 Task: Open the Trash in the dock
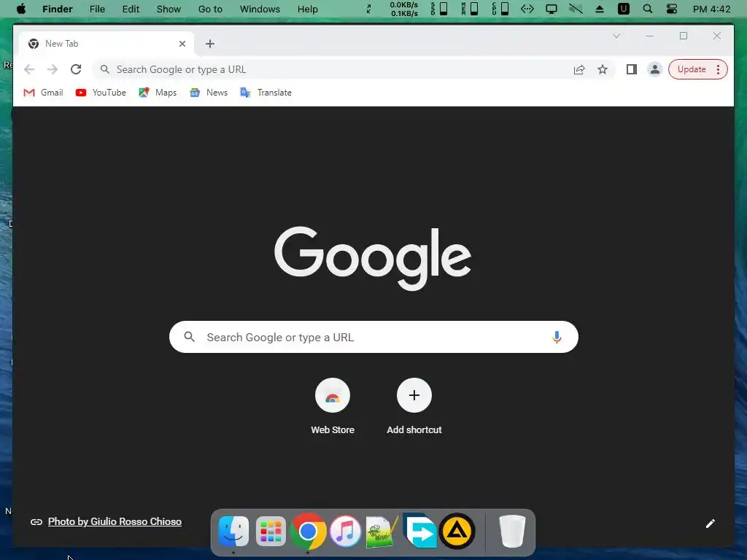click(512, 532)
